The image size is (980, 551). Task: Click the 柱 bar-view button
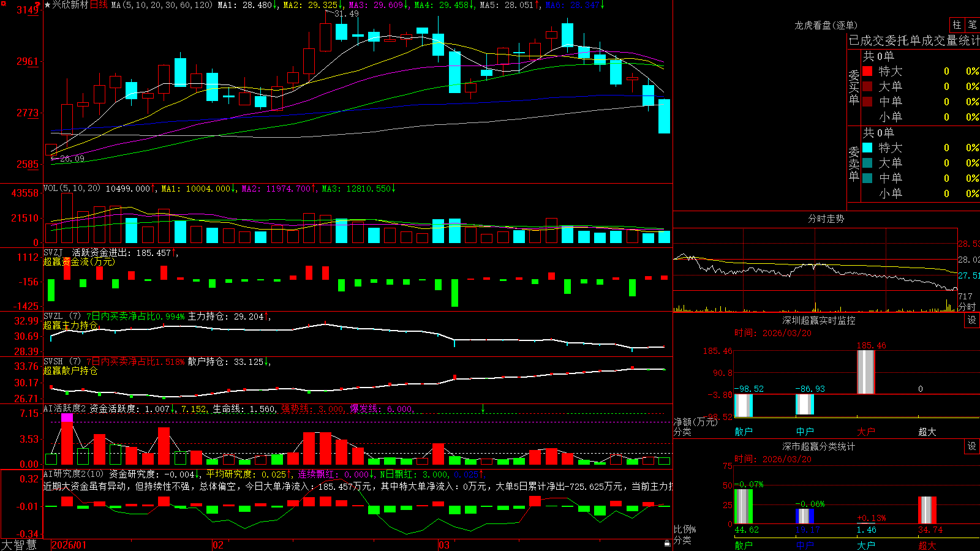pos(957,24)
